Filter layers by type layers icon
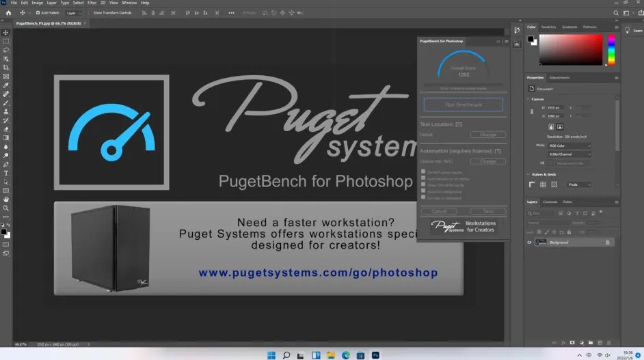Image resolution: width=644 pixels, height=360 pixels. point(577,213)
